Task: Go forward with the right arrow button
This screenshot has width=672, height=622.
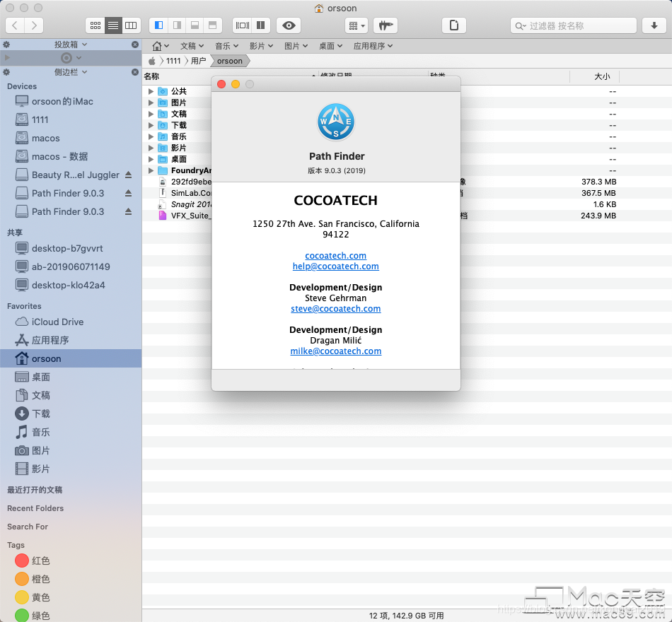Action: pos(34,25)
